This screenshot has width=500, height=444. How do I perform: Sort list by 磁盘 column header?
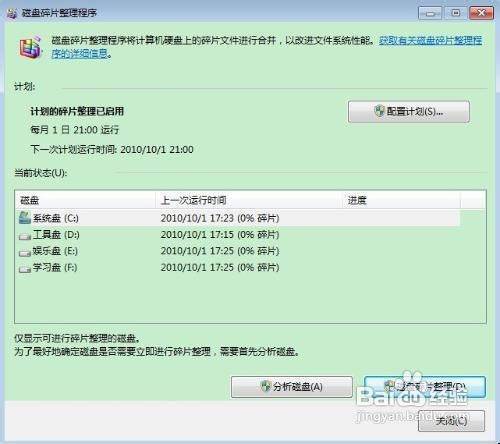tap(85, 200)
